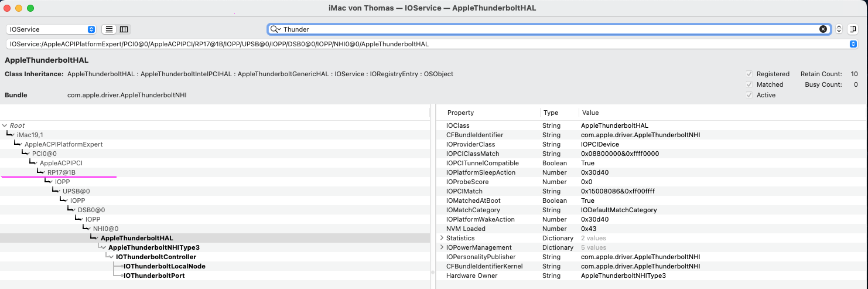Viewport: 868px width, 289px height.
Task: Toggle the Active checkbox
Action: (749, 95)
